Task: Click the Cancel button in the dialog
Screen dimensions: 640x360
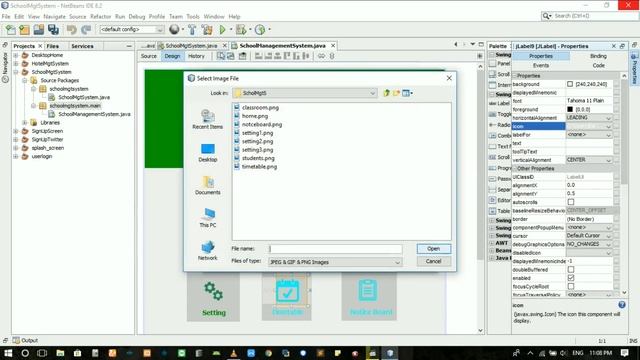Action: 433,261
